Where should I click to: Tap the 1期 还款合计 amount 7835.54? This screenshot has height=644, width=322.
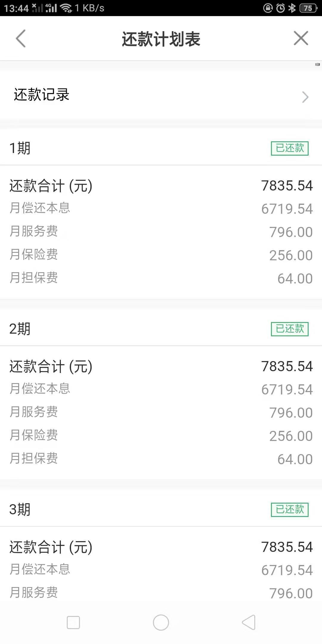[287, 186]
